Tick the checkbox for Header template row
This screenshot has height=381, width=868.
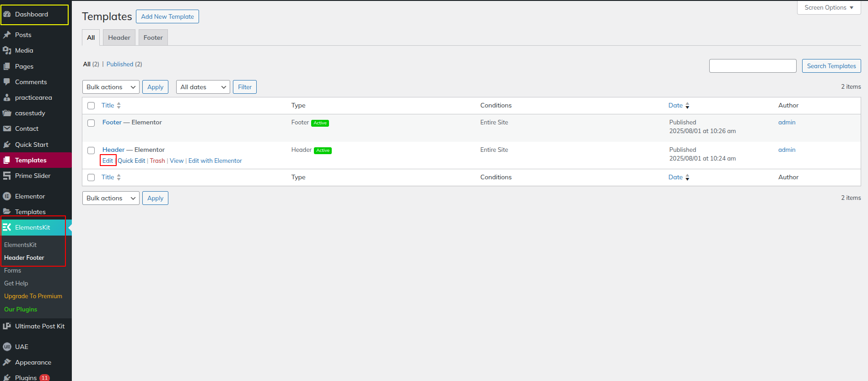pos(91,150)
